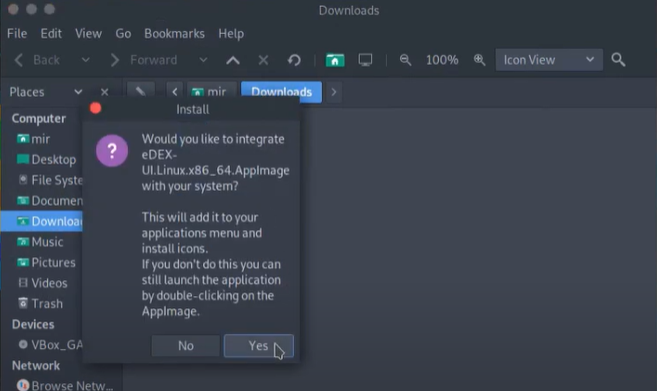Click No in the Install dialog

186,346
